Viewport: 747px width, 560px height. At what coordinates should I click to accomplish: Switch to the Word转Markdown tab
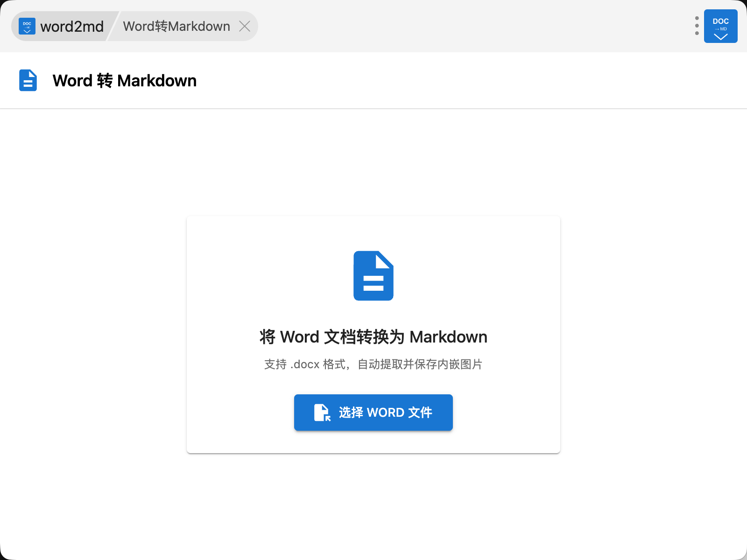pos(176,27)
